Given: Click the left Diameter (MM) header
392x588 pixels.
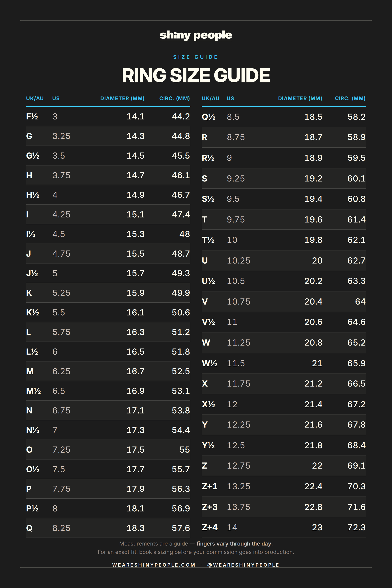Looking at the screenshot, I should (x=122, y=98).
